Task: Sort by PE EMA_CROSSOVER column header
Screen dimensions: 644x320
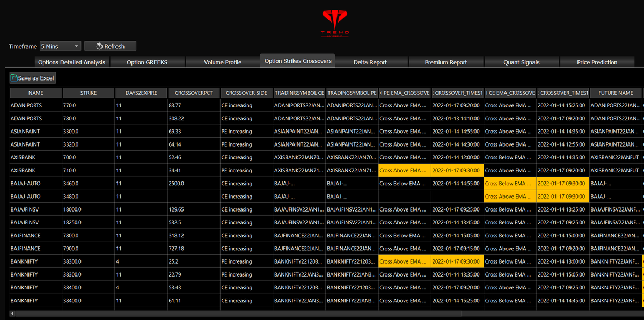Action: [x=405, y=93]
